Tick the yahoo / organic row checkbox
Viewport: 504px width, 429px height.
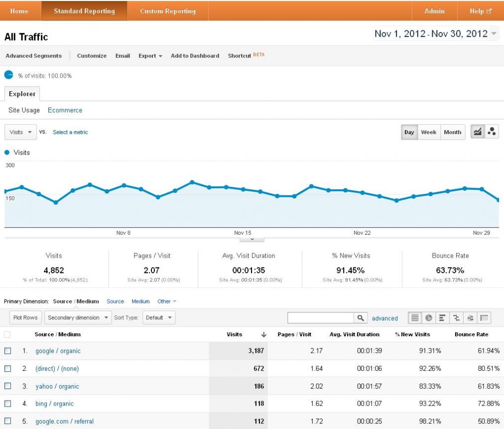tap(7, 386)
